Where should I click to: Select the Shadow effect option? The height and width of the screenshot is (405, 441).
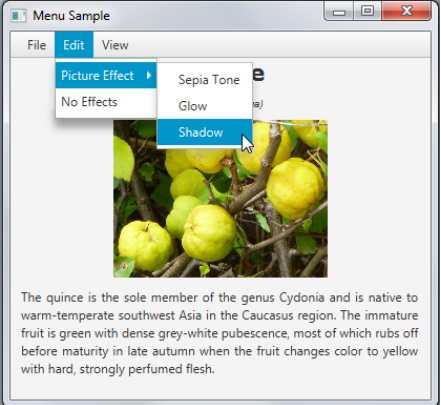[x=205, y=132]
